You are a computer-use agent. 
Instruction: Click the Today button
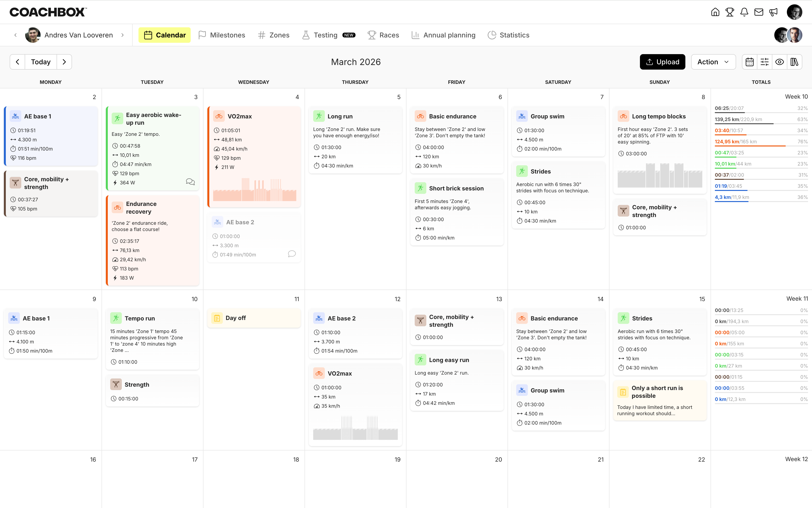41,62
